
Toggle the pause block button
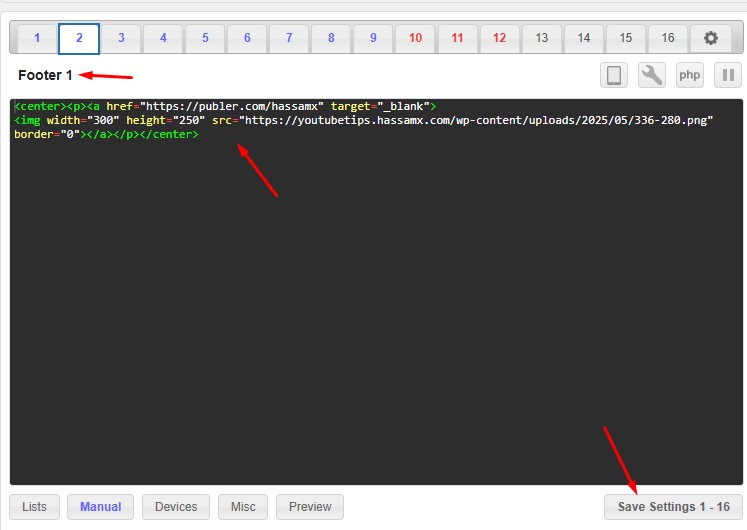pos(728,75)
